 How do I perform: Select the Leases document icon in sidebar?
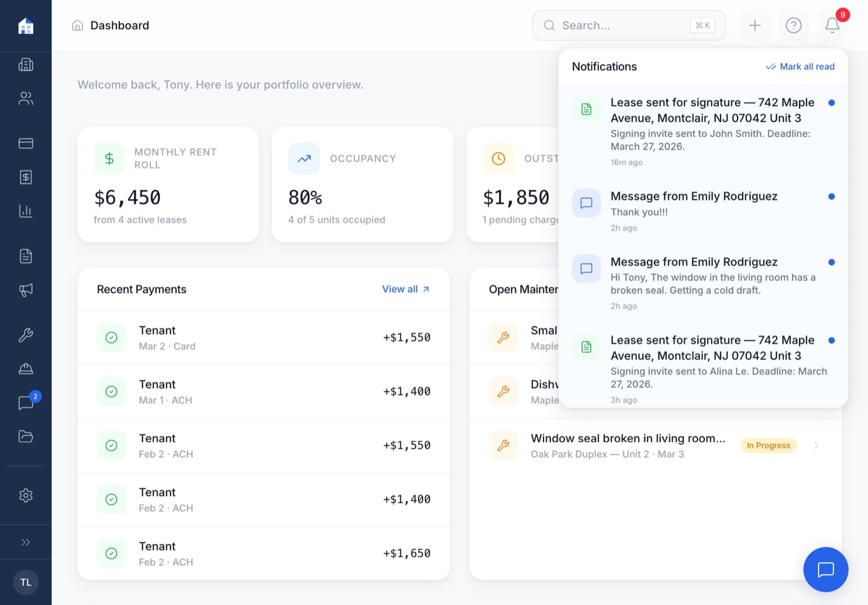point(25,255)
